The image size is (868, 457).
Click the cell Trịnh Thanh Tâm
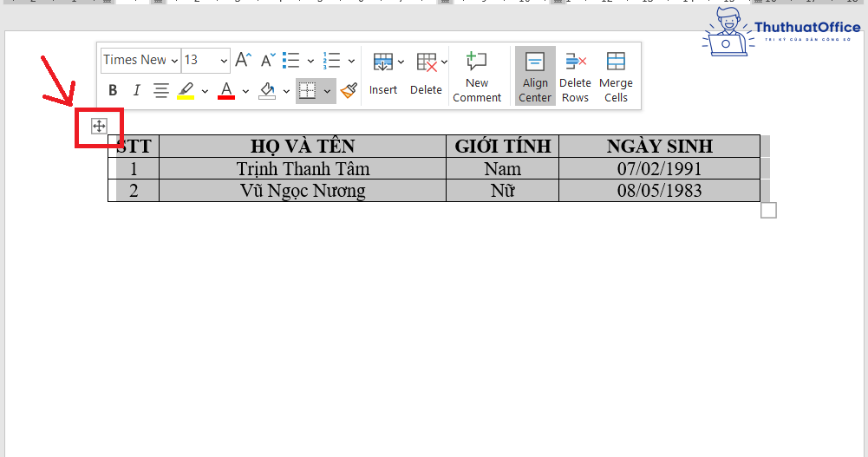(x=303, y=169)
